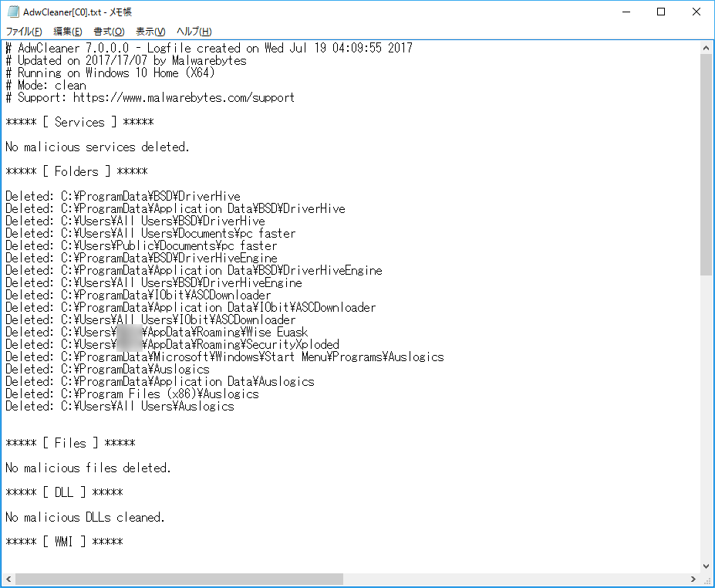
Task: Click the 'C:¥ProgramData¥Auslogics' line
Action: 108,369
